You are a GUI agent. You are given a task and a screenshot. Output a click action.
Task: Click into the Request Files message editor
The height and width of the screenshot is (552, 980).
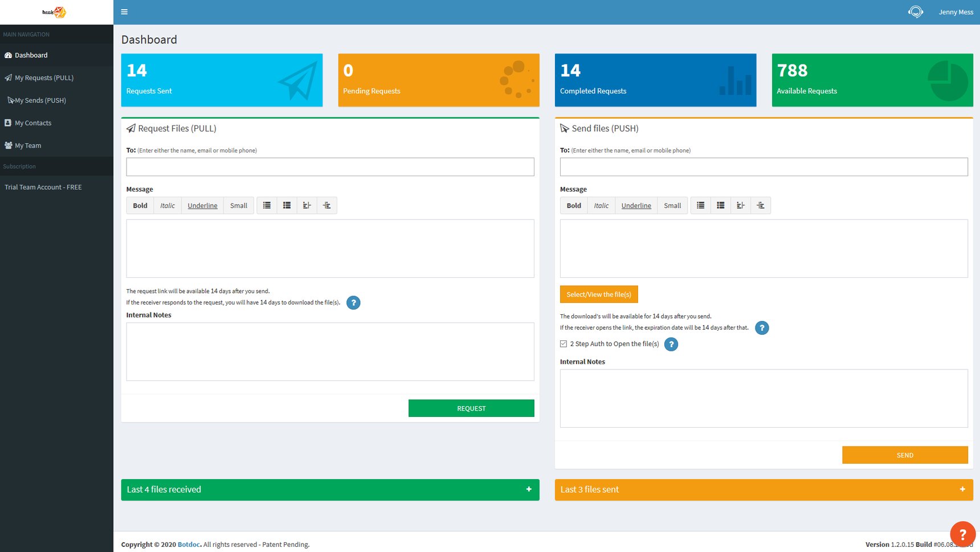pos(330,249)
